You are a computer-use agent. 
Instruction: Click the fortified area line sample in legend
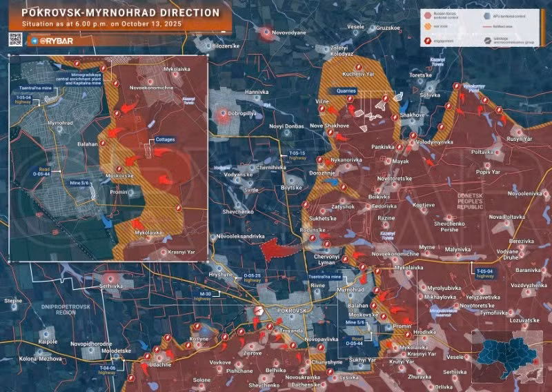pos(487,27)
